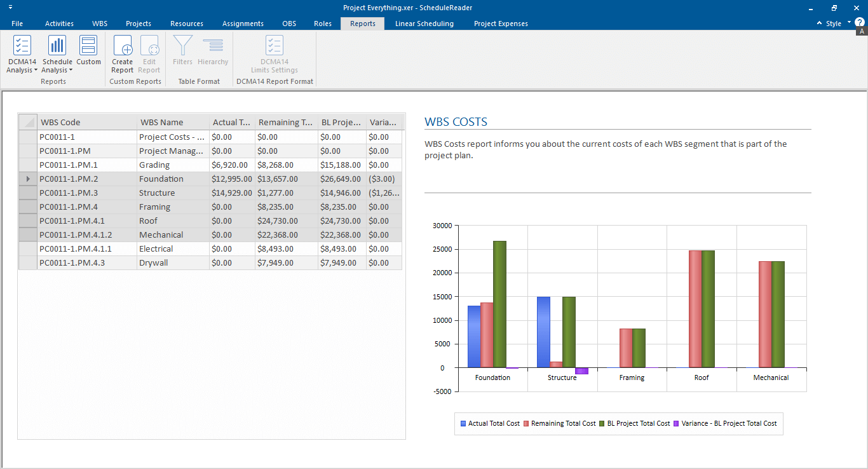Click the Remaining T... column header
The image size is (868, 469).
click(287, 122)
